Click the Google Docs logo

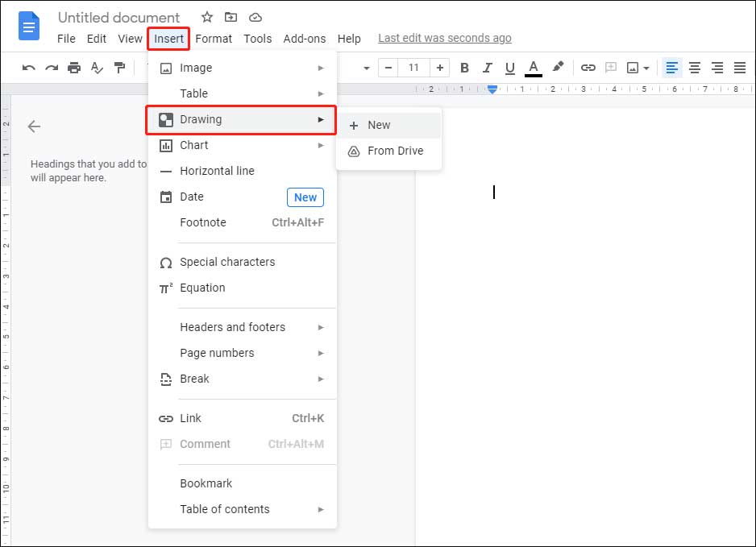click(x=29, y=26)
